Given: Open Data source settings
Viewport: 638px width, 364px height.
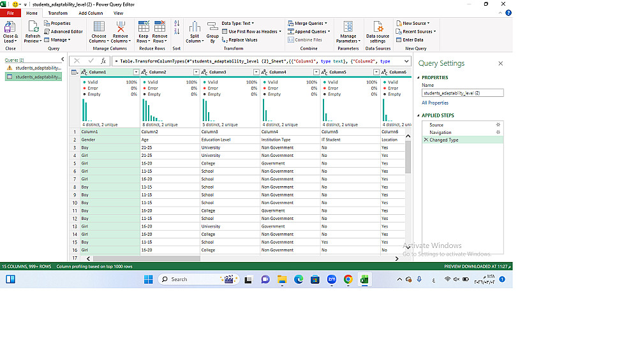Looking at the screenshot, I should tap(378, 28).
